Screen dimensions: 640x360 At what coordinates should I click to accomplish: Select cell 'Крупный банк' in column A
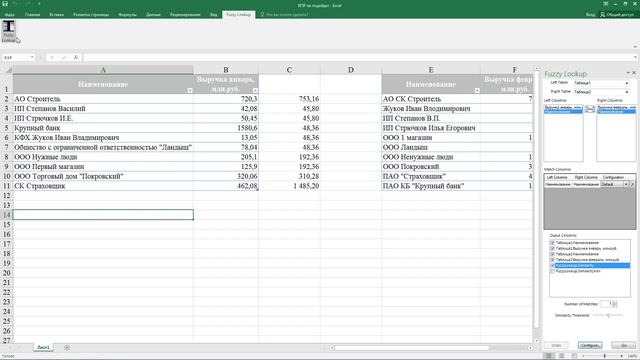pyautogui.click(x=103, y=128)
